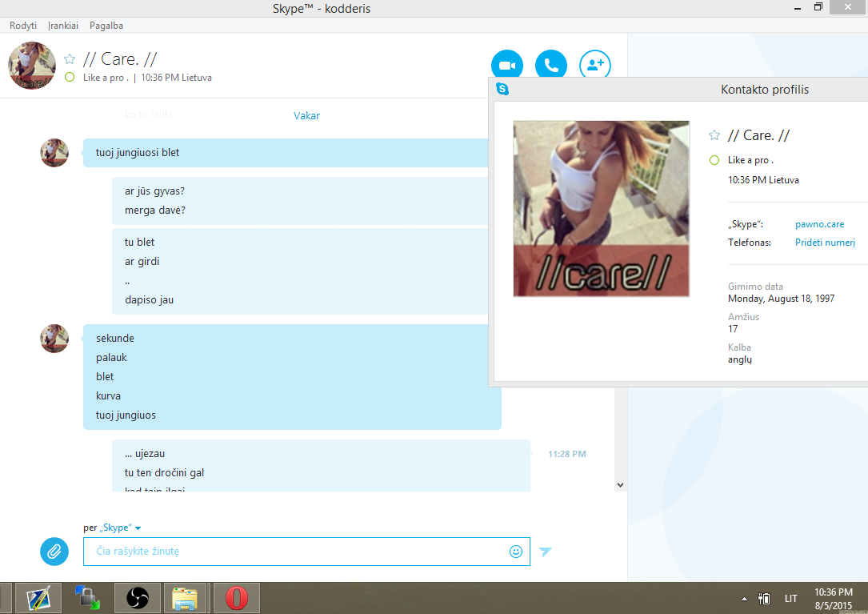Avatar beside 'tuoj jungiuosi blet' message

click(x=54, y=152)
